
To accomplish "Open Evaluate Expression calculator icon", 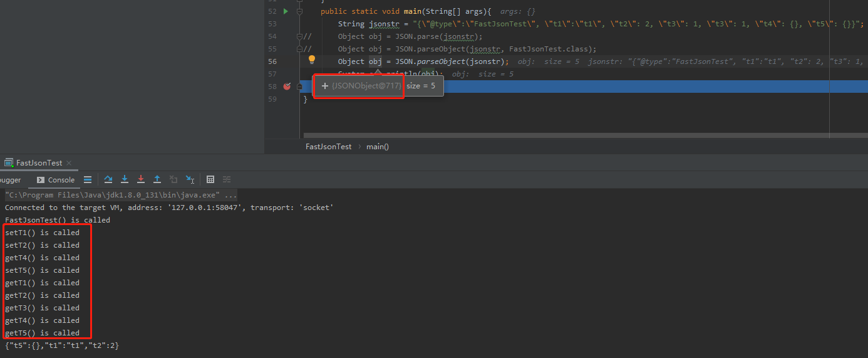I will [210, 179].
